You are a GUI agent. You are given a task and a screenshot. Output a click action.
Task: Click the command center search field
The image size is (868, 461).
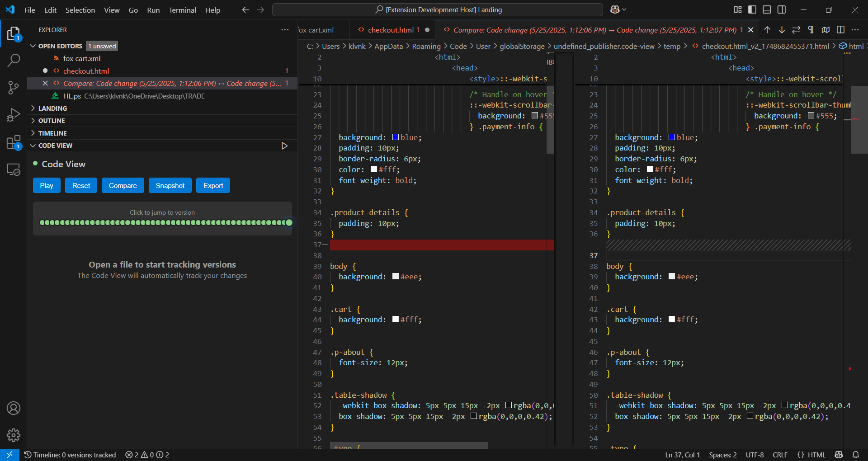pyautogui.click(x=438, y=9)
